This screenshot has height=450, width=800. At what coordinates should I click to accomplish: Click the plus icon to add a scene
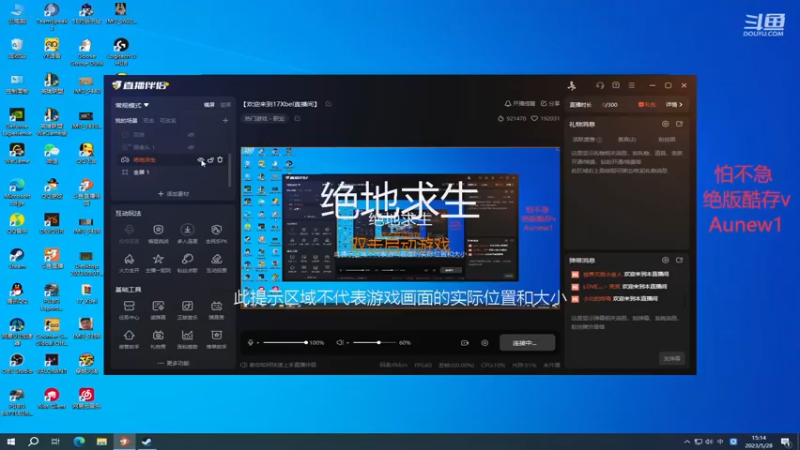click(x=225, y=120)
